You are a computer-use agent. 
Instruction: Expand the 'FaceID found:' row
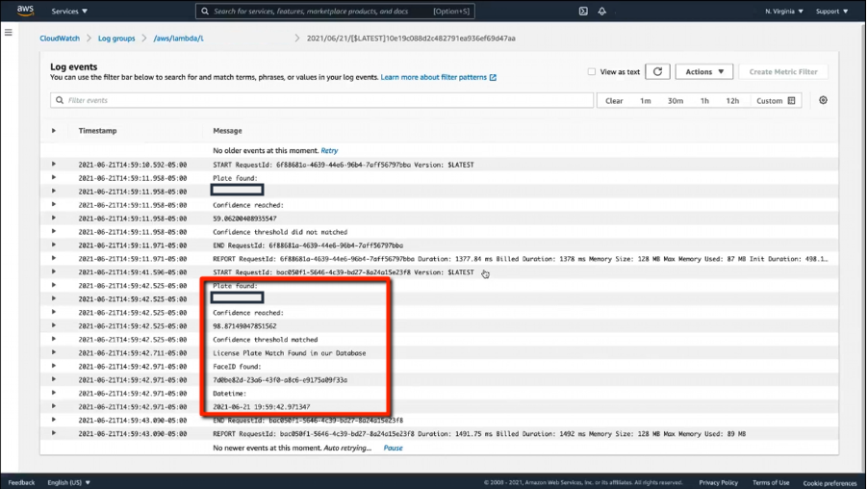click(x=54, y=366)
